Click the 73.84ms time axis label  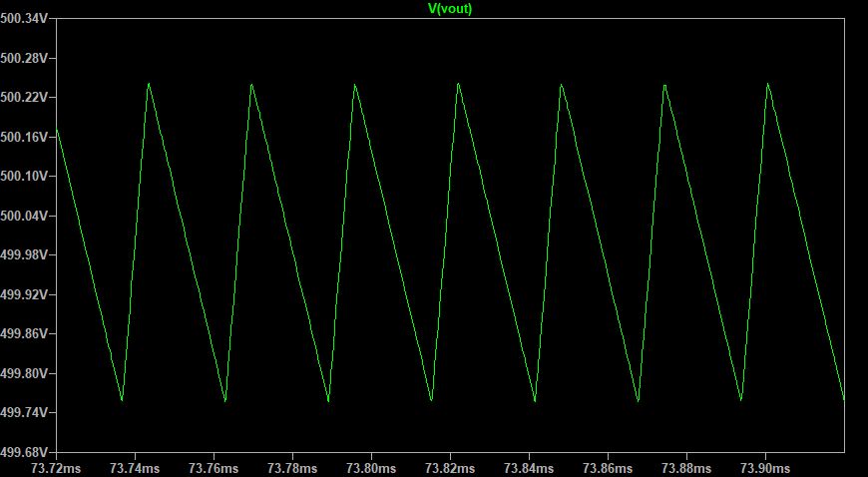529,469
